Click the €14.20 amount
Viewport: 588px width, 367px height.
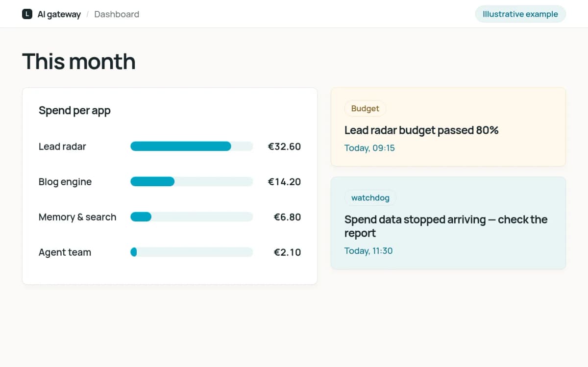pos(284,182)
